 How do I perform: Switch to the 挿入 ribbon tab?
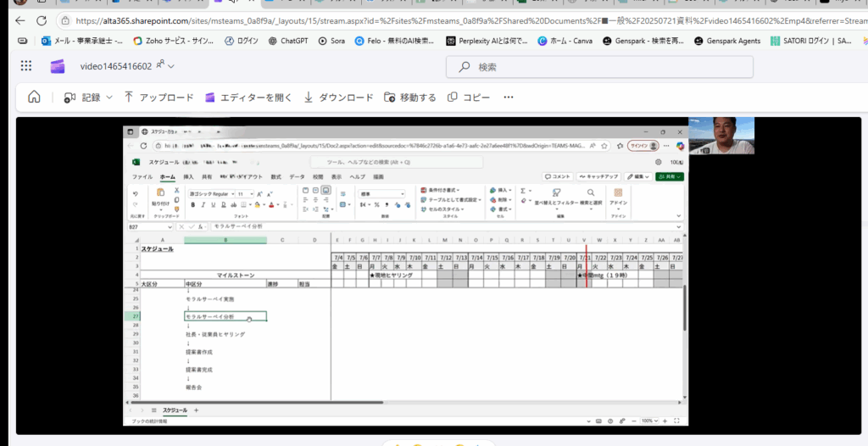click(x=189, y=176)
